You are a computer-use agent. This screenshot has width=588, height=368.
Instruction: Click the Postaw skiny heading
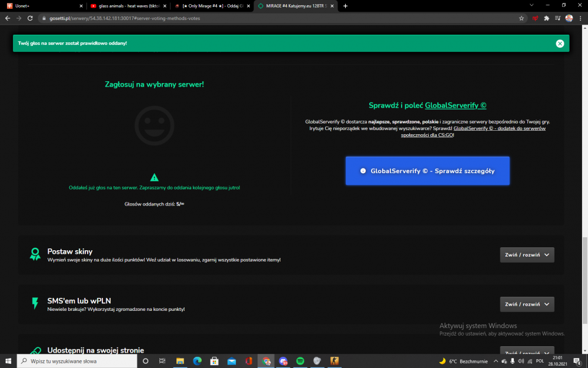point(70,251)
